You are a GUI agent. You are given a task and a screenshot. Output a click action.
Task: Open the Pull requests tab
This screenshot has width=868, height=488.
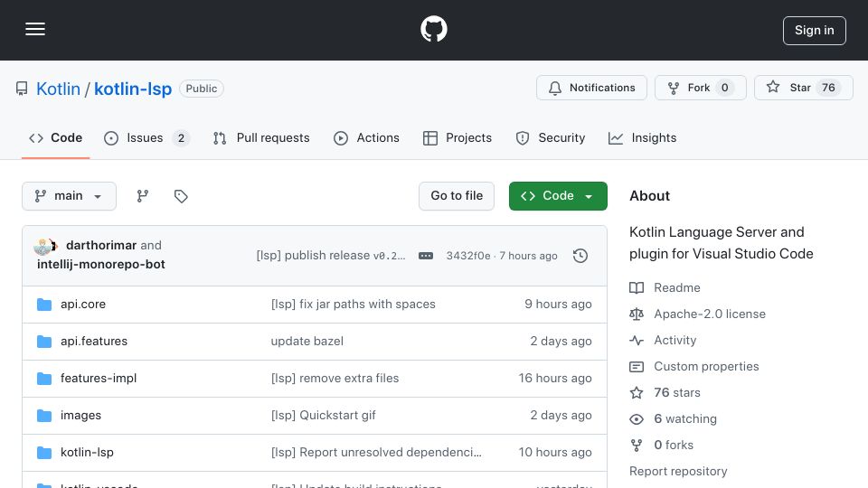[x=261, y=137]
